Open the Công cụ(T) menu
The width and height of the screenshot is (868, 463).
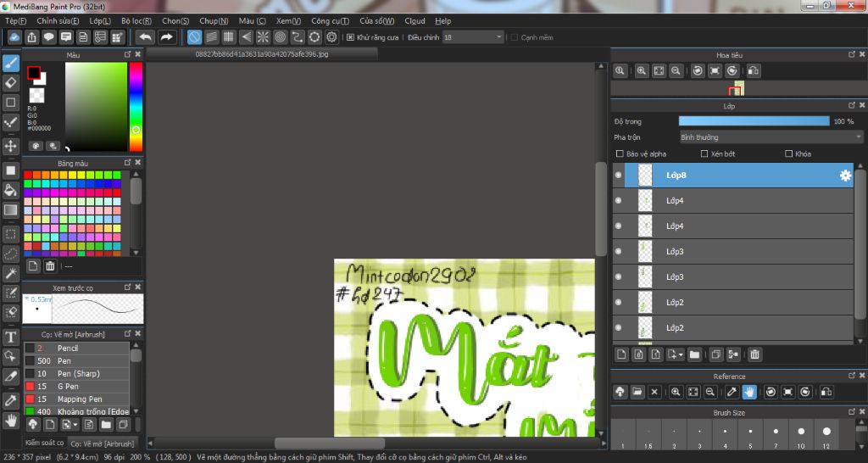[330, 21]
